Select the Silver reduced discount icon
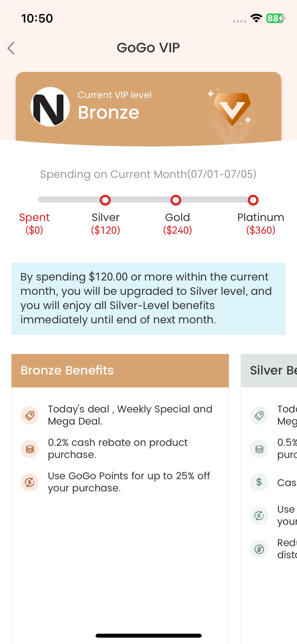The image size is (297, 644). point(259,549)
